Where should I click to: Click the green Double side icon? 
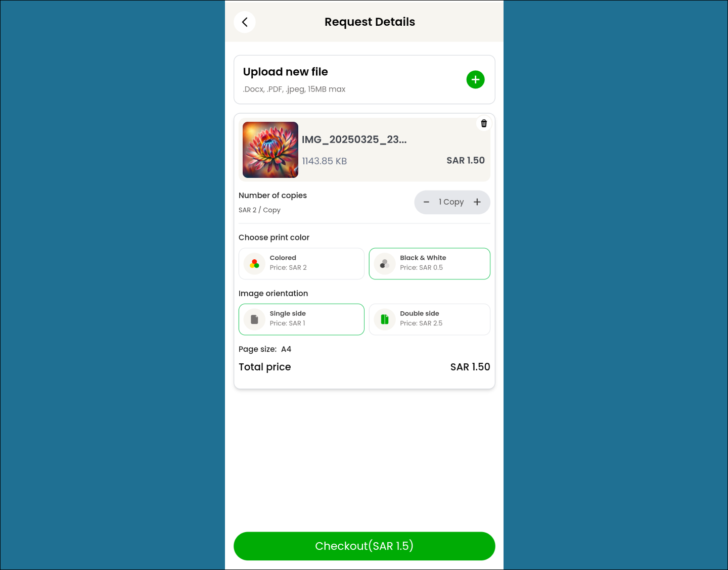[385, 319]
